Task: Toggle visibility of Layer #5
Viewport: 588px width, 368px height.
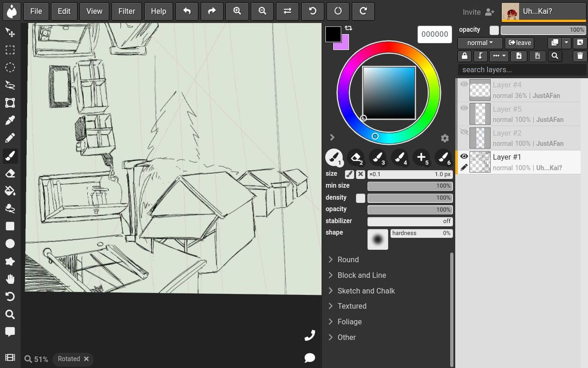Action: (464, 108)
